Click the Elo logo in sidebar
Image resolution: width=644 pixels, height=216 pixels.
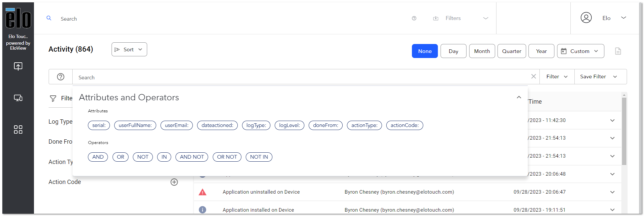[x=18, y=18]
